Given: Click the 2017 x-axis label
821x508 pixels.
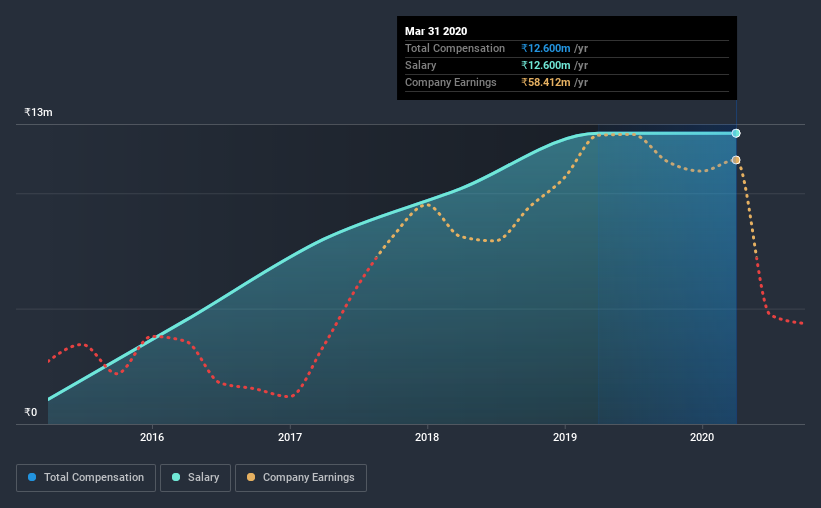Looking at the screenshot, I should (290, 437).
